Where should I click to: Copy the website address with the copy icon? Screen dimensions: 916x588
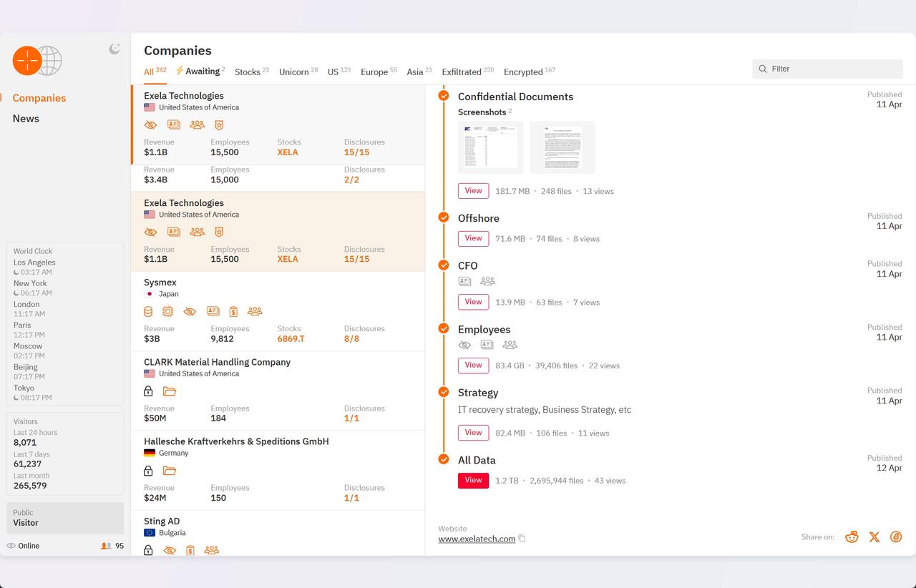point(522,539)
